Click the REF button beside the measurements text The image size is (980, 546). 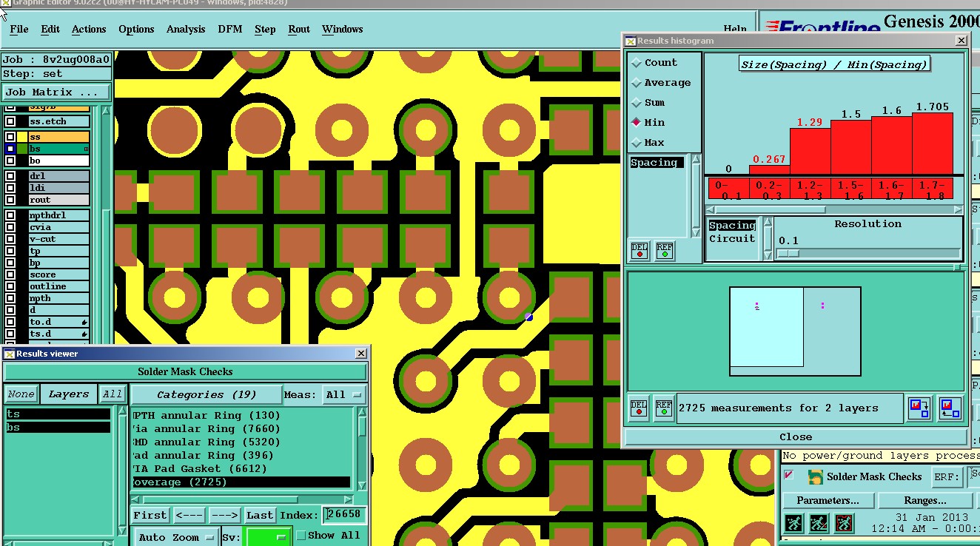pos(663,408)
